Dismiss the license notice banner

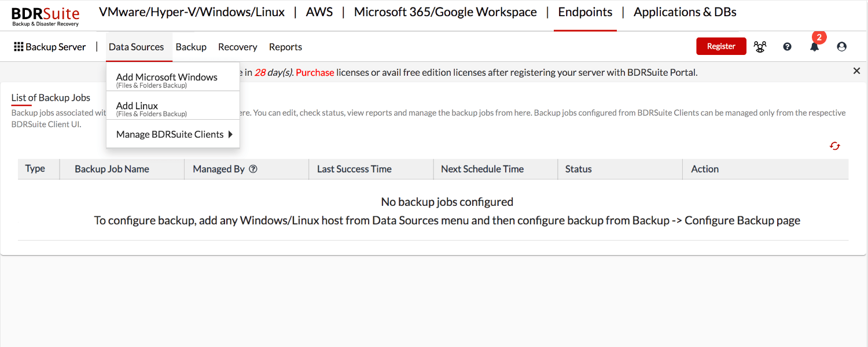tap(856, 71)
